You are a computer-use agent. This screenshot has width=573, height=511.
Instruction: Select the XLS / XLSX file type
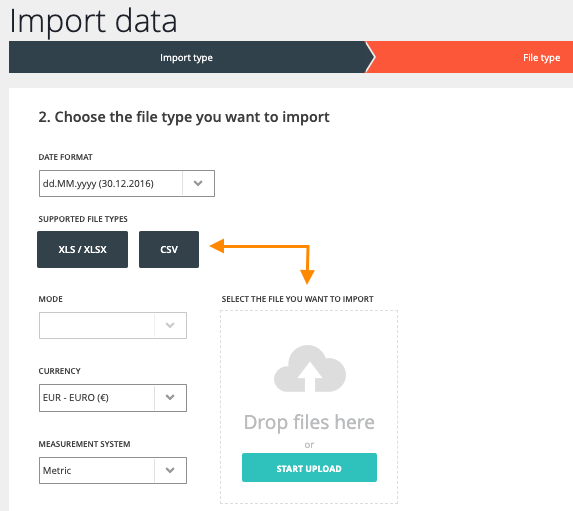click(83, 249)
